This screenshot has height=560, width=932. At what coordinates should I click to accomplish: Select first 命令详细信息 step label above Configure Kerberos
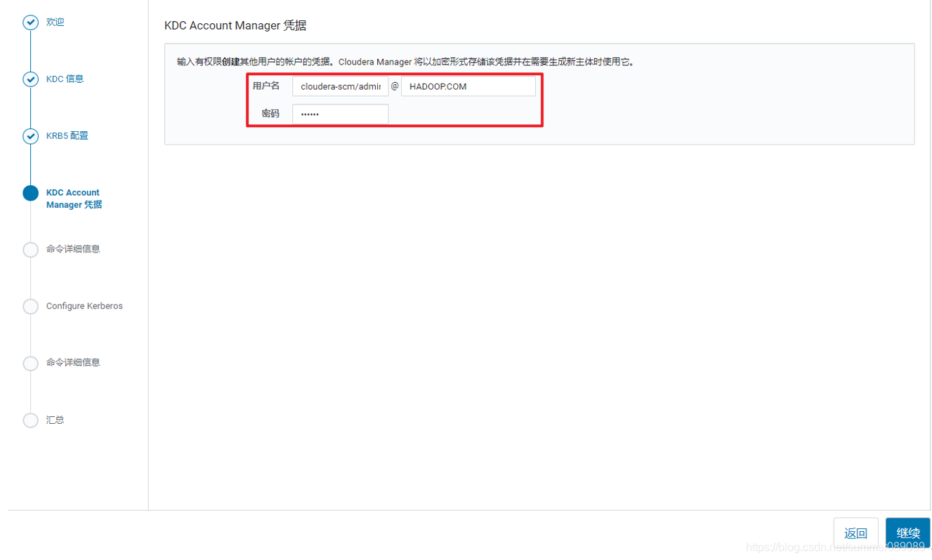tap(73, 249)
